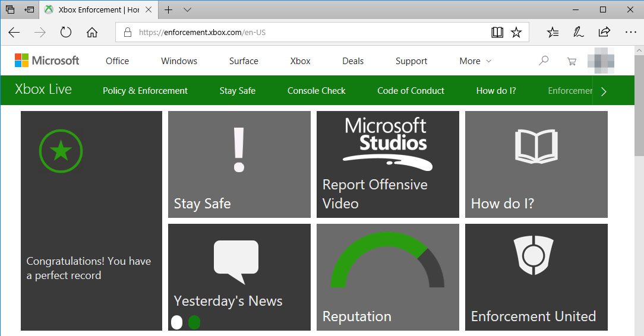This screenshot has height=336, width=644.
Task: Open Console Check link
Action: pos(316,91)
